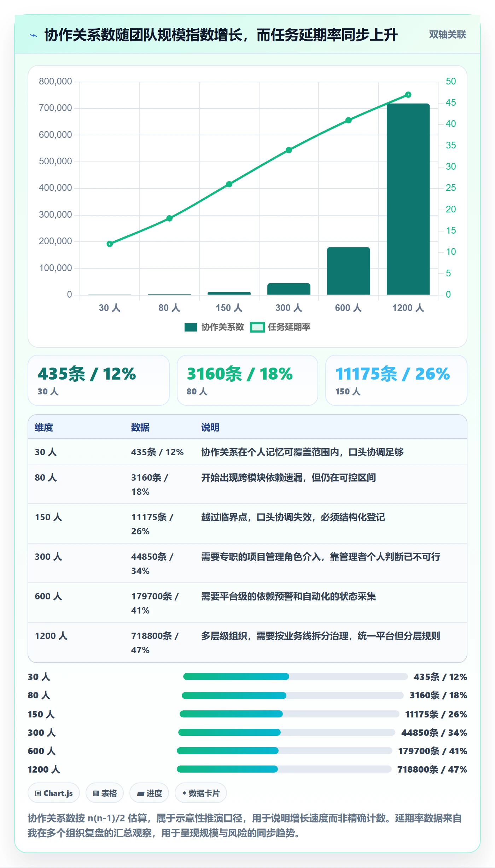Screen dimensions: 495x868
Task: Click the Chart.js tag
Action: point(54,793)
